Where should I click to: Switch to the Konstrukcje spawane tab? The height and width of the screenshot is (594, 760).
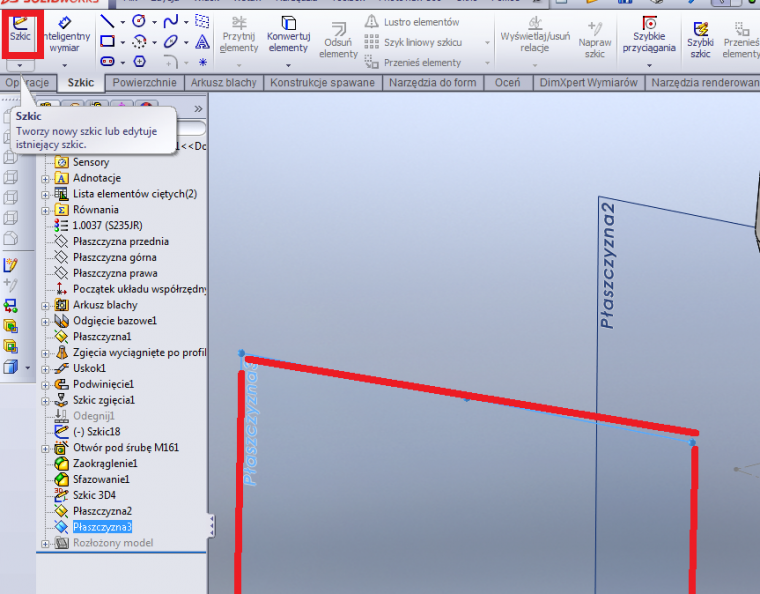pyautogui.click(x=322, y=83)
